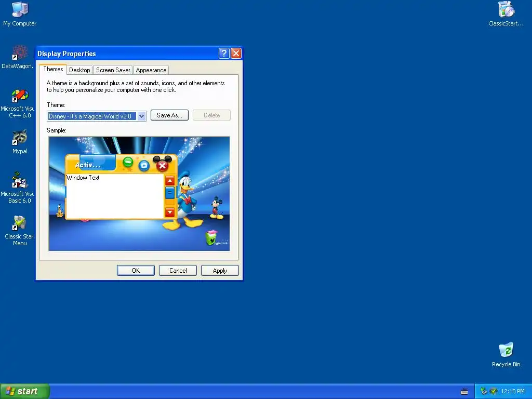Switch to the Desktop tab
Viewport: 532px width, 399px height.
(79, 70)
